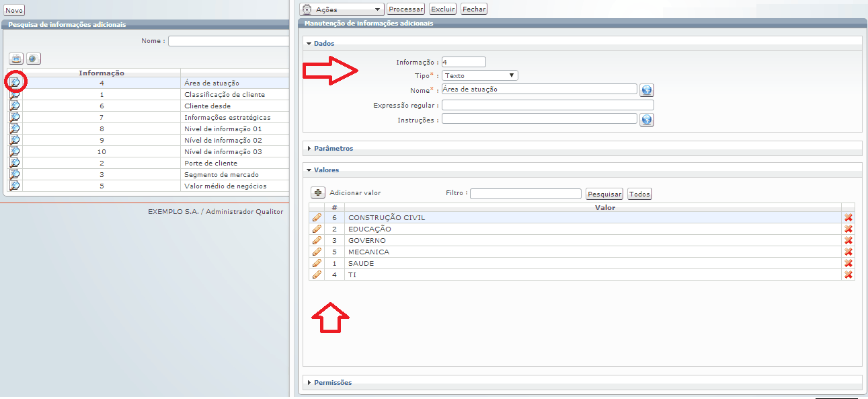
Task: Click the globe icon next to the Nome field
Action: 647,90
